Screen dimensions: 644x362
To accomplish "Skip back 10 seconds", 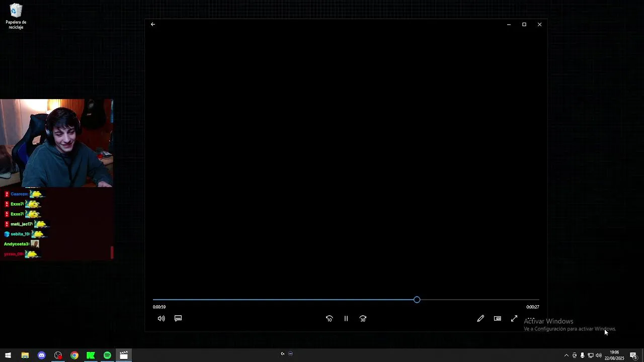I will [329, 318].
